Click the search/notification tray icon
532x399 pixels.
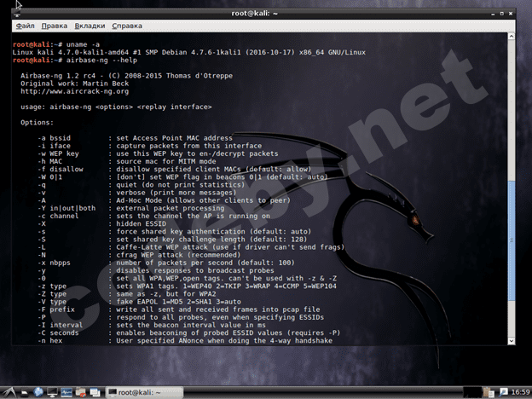click(x=503, y=392)
